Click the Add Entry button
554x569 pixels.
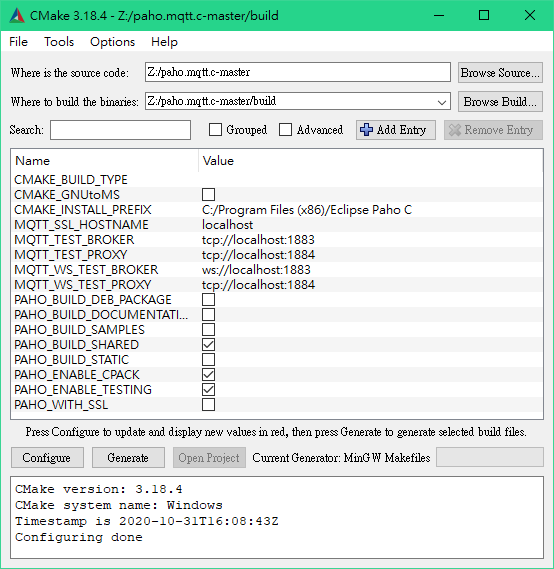(x=396, y=130)
